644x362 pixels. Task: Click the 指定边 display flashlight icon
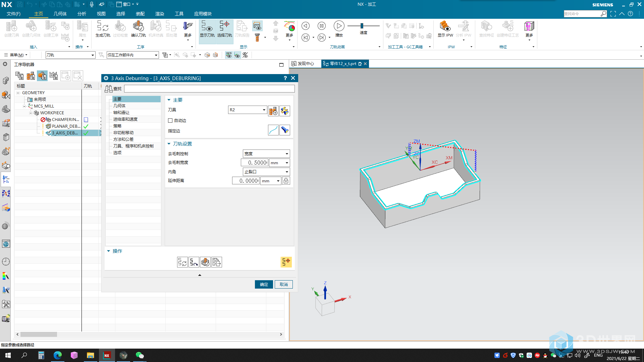[284, 130]
